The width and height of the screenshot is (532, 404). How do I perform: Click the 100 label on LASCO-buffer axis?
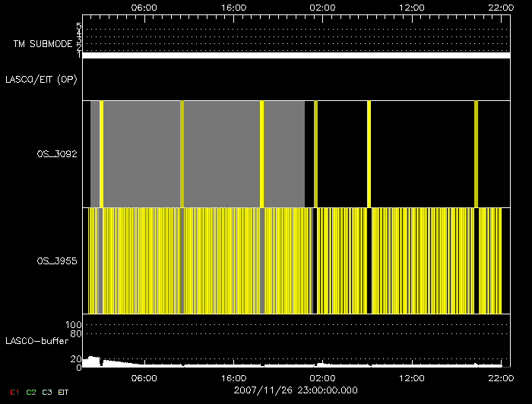(76, 325)
